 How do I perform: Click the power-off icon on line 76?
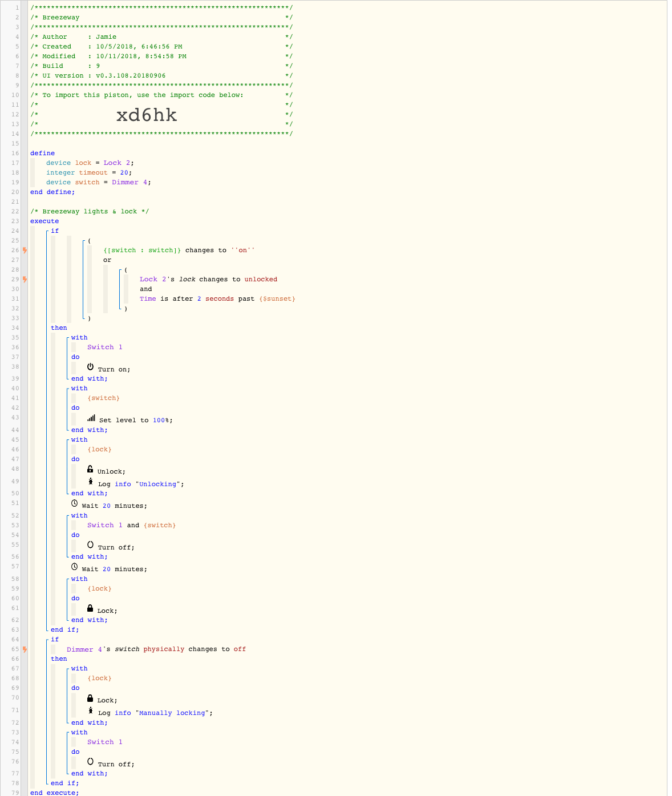coord(90,762)
